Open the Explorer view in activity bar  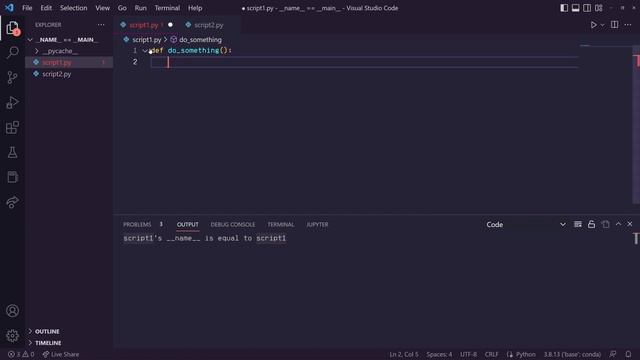click(12, 28)
